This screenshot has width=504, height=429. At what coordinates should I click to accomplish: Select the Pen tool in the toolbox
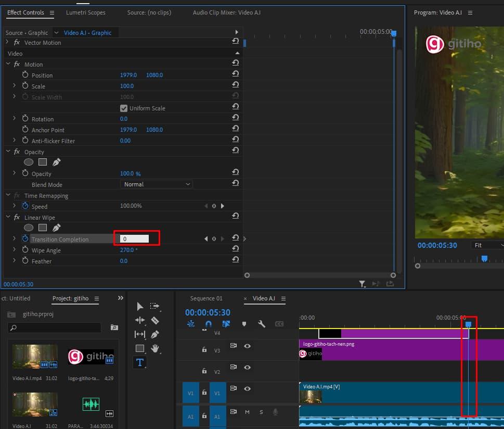(154, 334)
